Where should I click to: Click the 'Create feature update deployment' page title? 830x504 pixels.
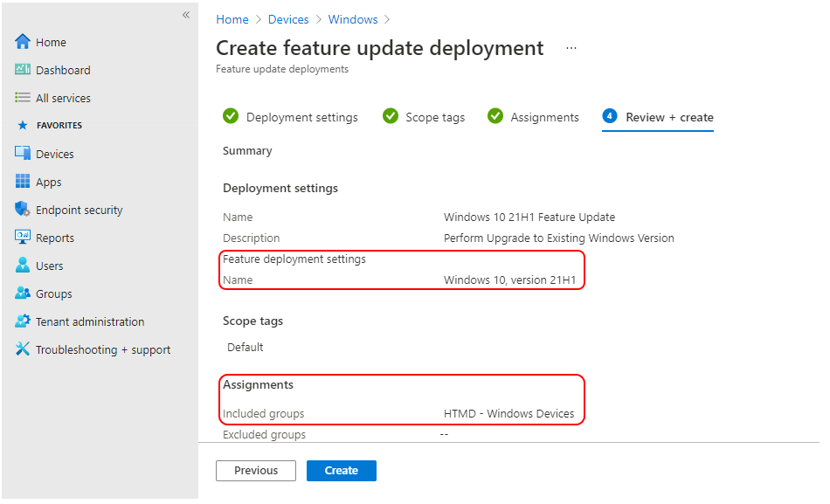(379, 48)
